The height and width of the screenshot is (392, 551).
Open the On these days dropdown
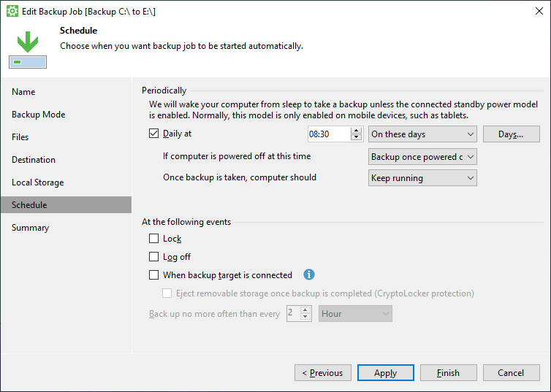(x=422, y=134)
